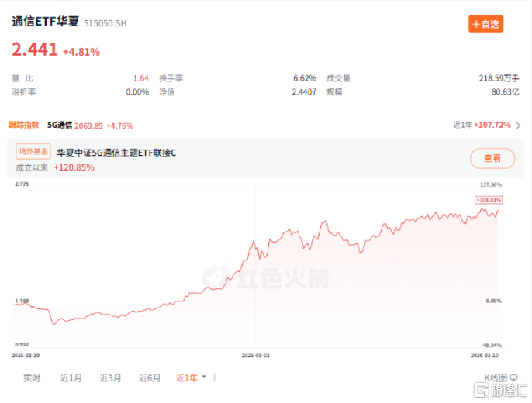Click the 成立以来 +120.85% return

74,167
